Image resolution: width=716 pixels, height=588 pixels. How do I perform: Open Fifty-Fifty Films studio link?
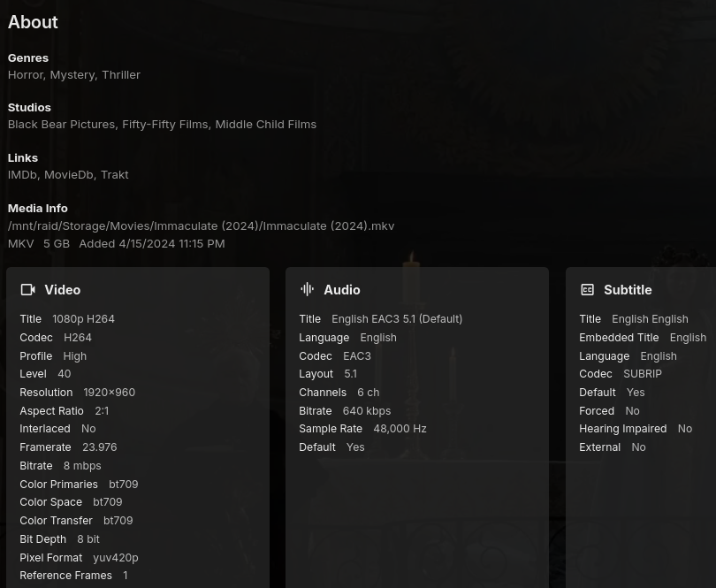click(164, 124)
